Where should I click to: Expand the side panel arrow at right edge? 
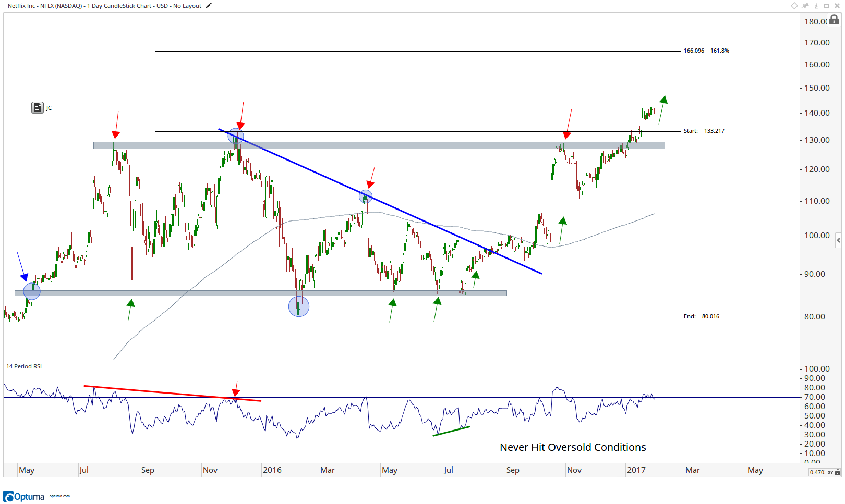(x=838, y=240)
